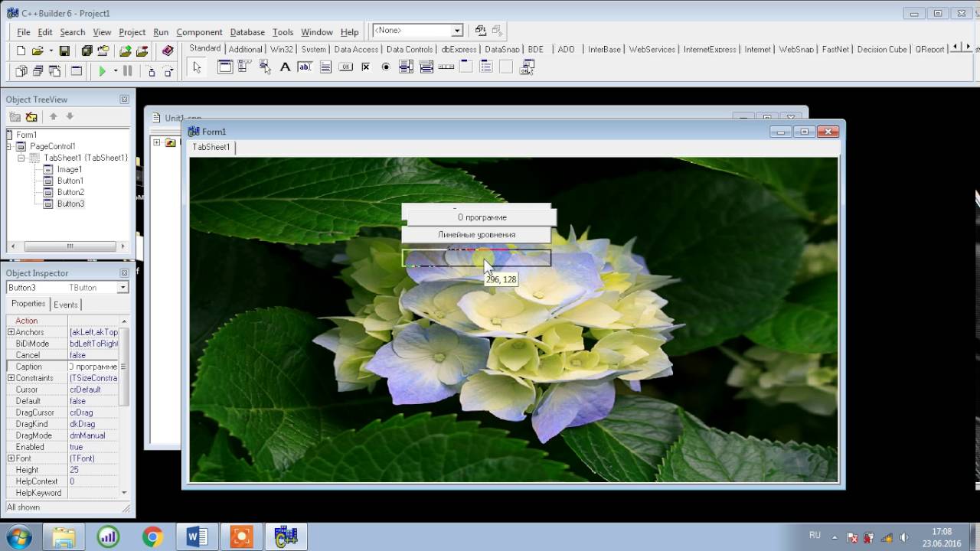The width and height of the screenshot is (980, 551).
Task: Expand the Font property
Action: click(11, 458)
